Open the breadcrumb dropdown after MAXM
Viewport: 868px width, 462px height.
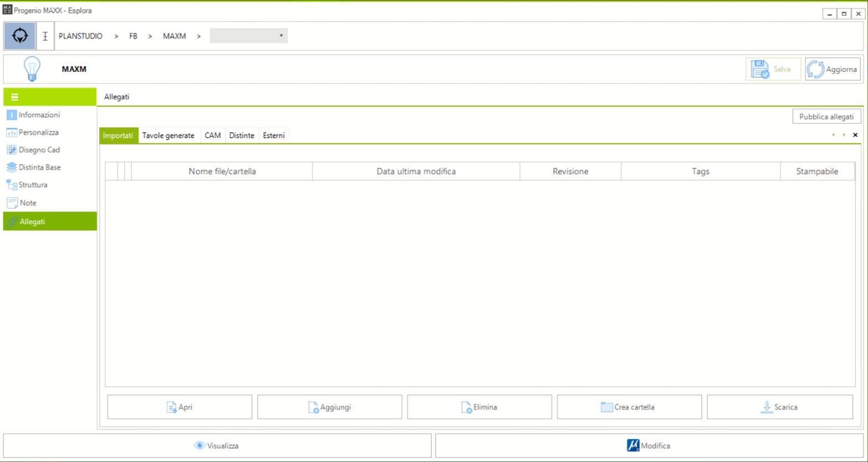coord(249,36)
